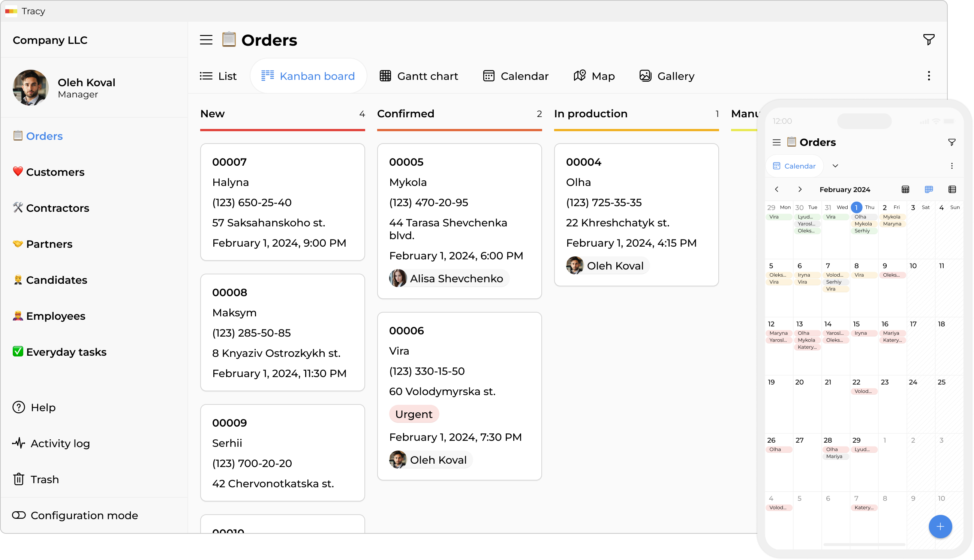Open the Gallery view of orders
This screenshot has height=560, width=974.
(666, 76)
